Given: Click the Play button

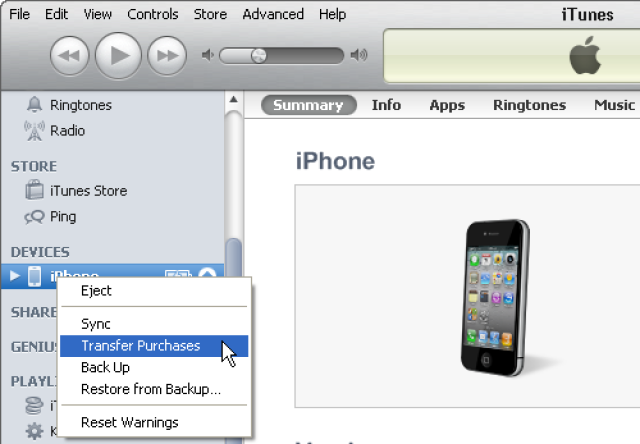Looking at the screenshot, I should coord(118,56).
